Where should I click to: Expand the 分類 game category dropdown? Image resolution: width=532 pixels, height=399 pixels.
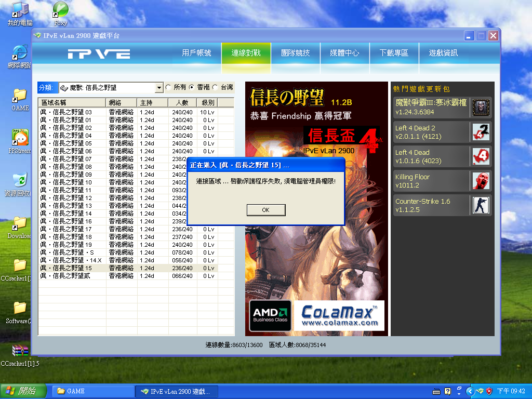[159, 88]
